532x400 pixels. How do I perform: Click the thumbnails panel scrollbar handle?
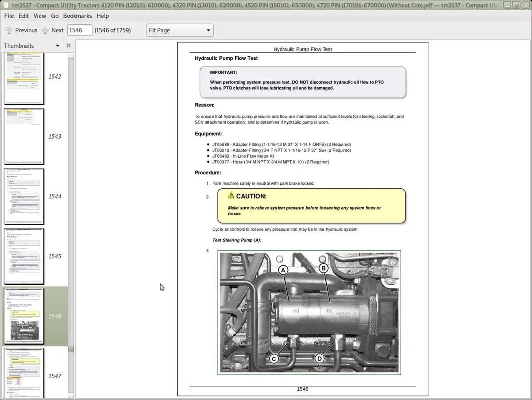point(71,349)
